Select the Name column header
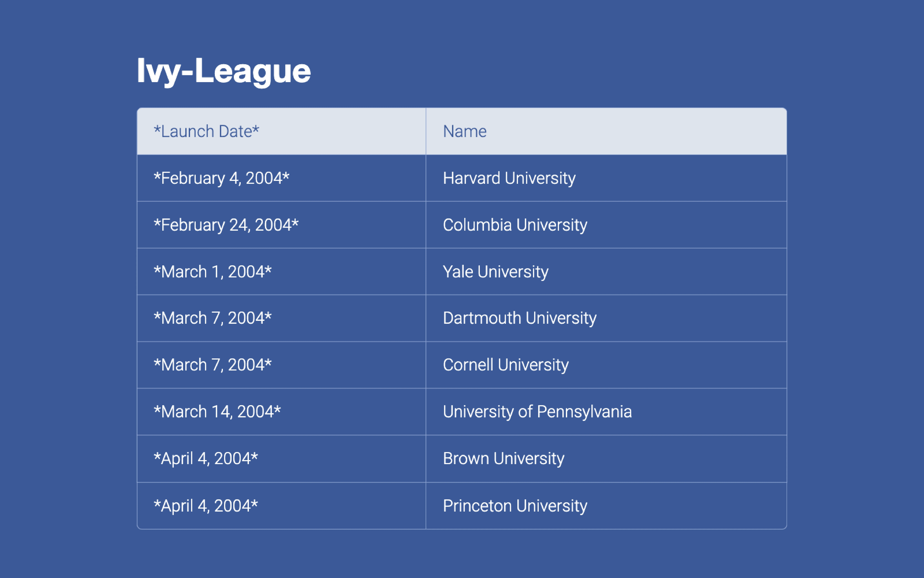 464,131
